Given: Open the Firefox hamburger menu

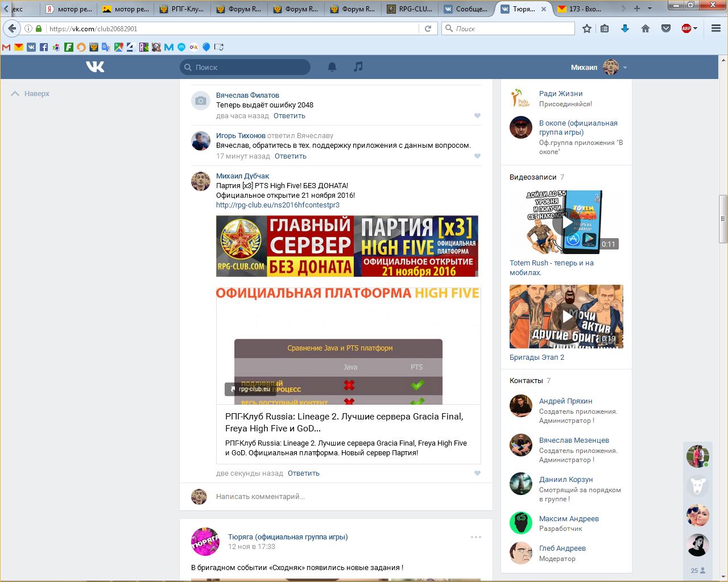Looking at the screenshot, I should (x=716, y=28).
